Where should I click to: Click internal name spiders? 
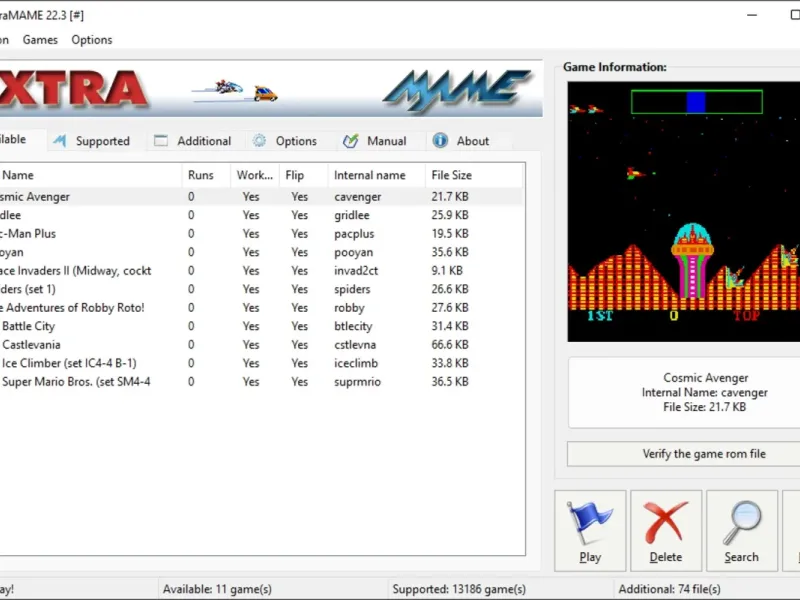point(352,289)
